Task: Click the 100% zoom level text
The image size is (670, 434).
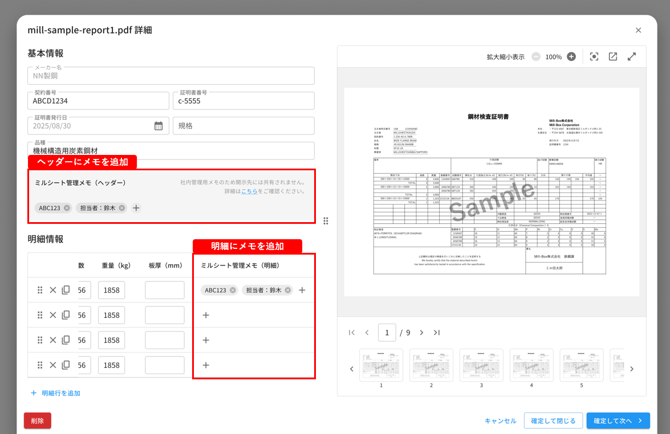Action: tap(553, 57)
